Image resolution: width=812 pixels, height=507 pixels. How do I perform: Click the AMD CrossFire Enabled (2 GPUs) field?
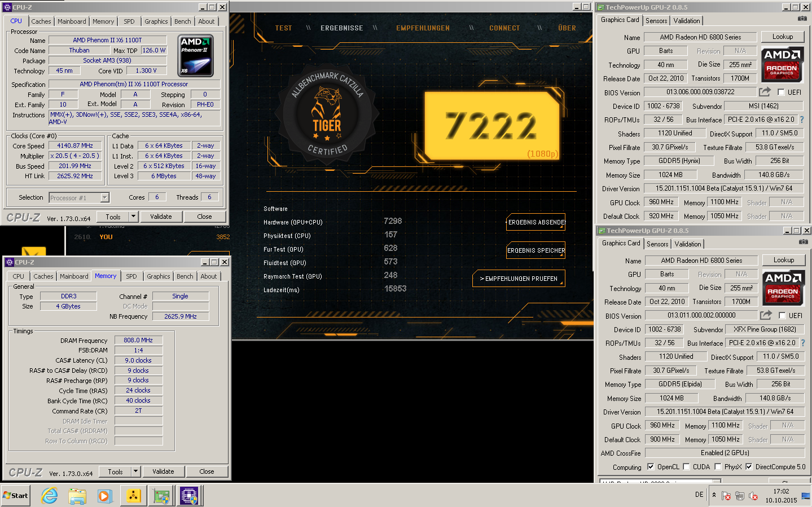pyautogui.click(x=725, y=453)
